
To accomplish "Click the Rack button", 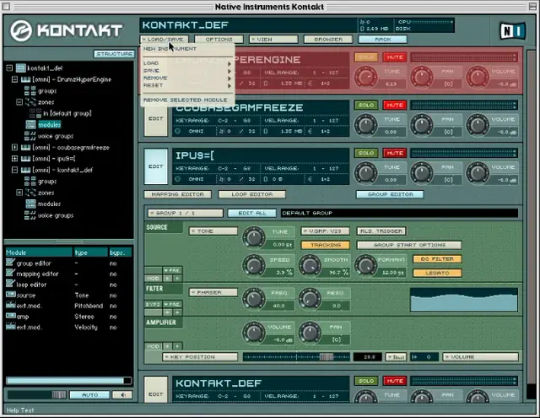I will click(x=383, y=40).
